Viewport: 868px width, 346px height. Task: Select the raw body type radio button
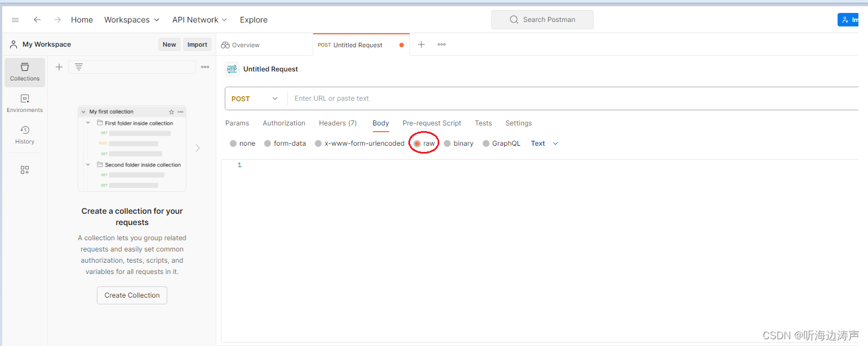pyautogui.click(x=424, y=143)
